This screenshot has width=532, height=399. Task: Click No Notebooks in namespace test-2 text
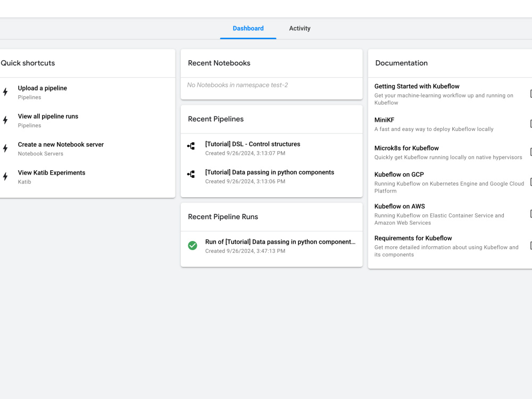(x=237, y=85)
